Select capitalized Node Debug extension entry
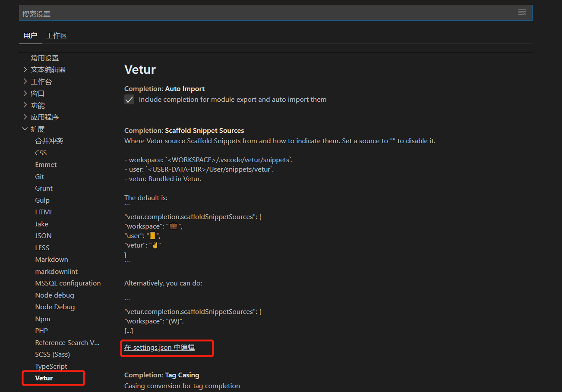 click(55, 307)
